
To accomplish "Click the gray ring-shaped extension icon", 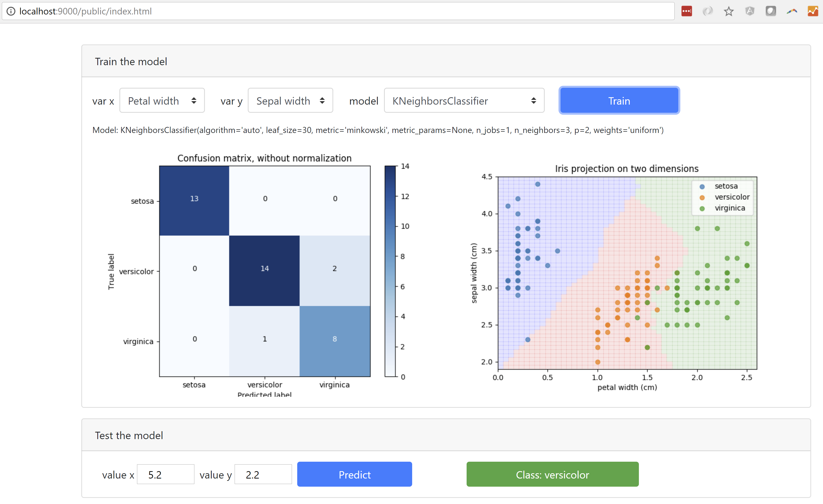I will point(708,11).
